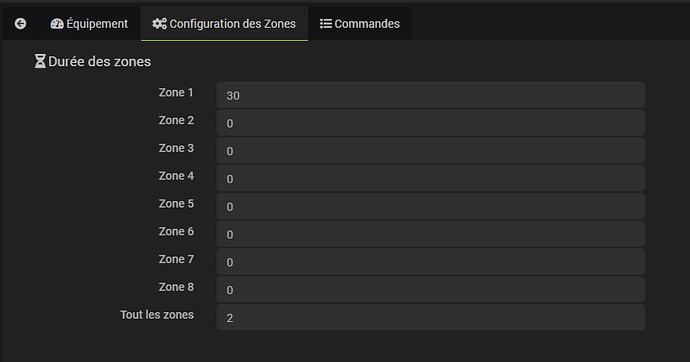Click the Zone 4 value field
Image resolution: width=690 pixels, height=362 pixels.
[x=430, y=178]
